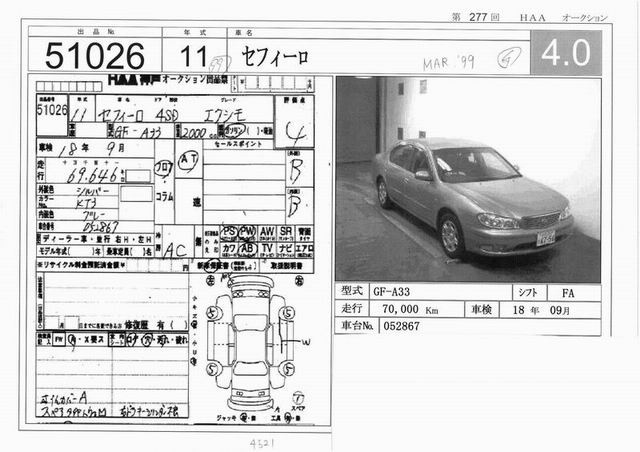Click the オークション text in top-right header
Viewport: 640px width, 452px height.
click(x=584, y=18)
